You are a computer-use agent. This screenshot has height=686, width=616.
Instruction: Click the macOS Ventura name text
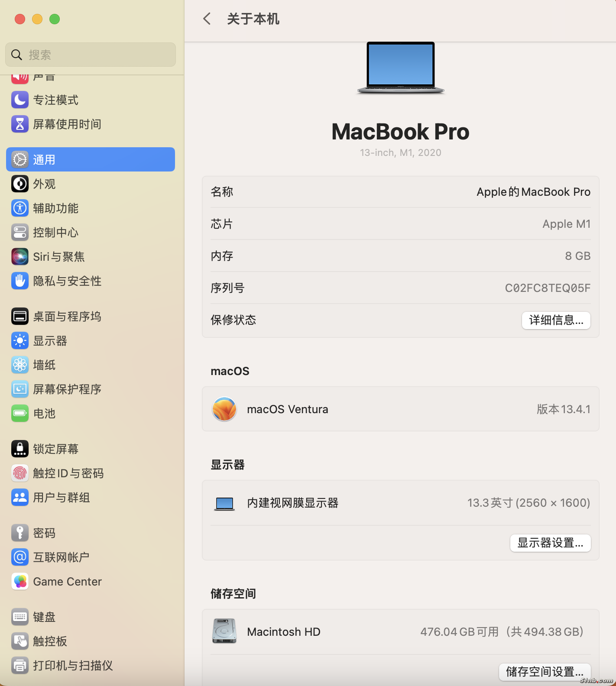288,409
